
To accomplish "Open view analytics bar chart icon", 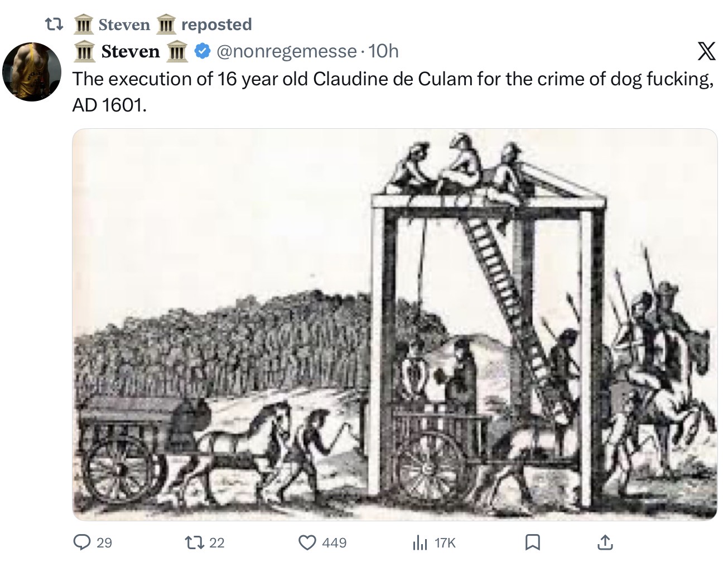I will [x=419, y=542].
